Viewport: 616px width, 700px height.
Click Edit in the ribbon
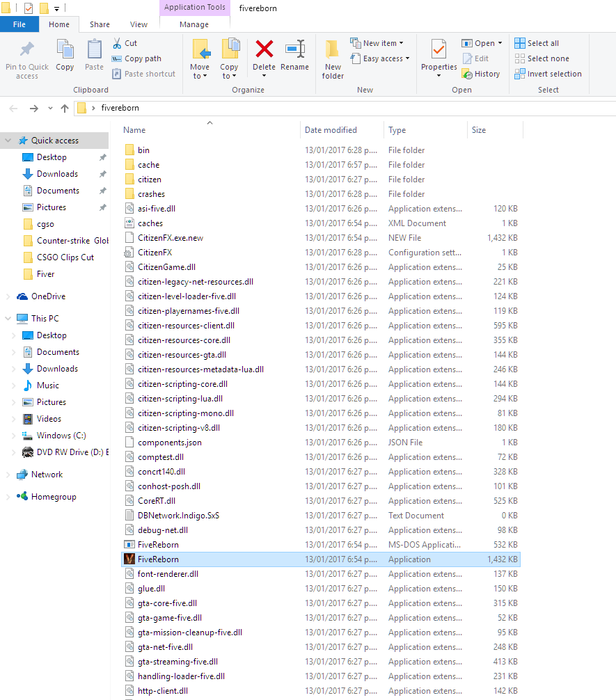475,58
